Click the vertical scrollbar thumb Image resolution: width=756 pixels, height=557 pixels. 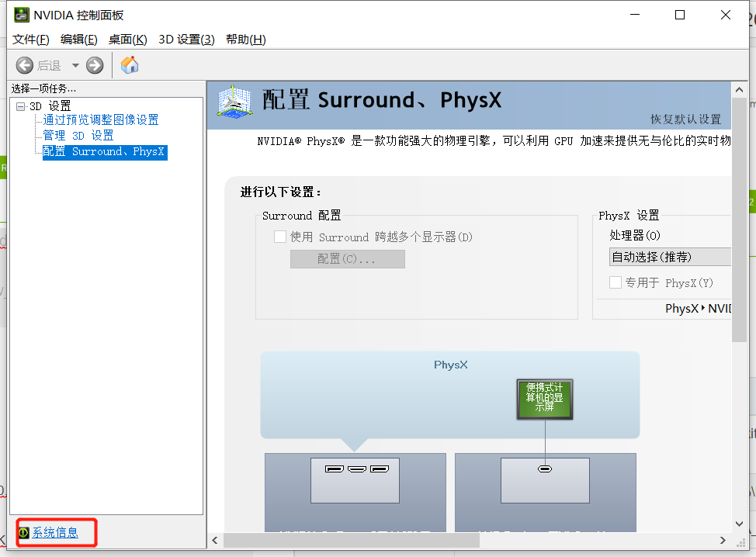point(739,220)
